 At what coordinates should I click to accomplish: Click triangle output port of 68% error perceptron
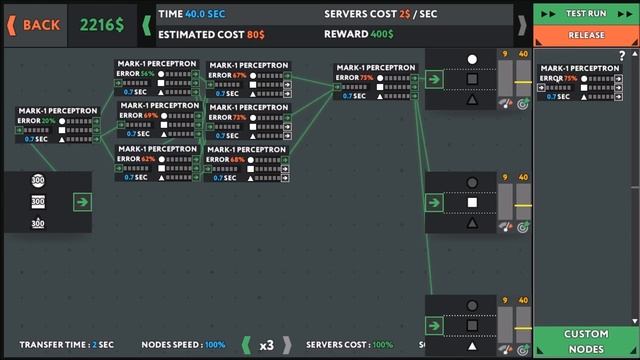[285, 178]
